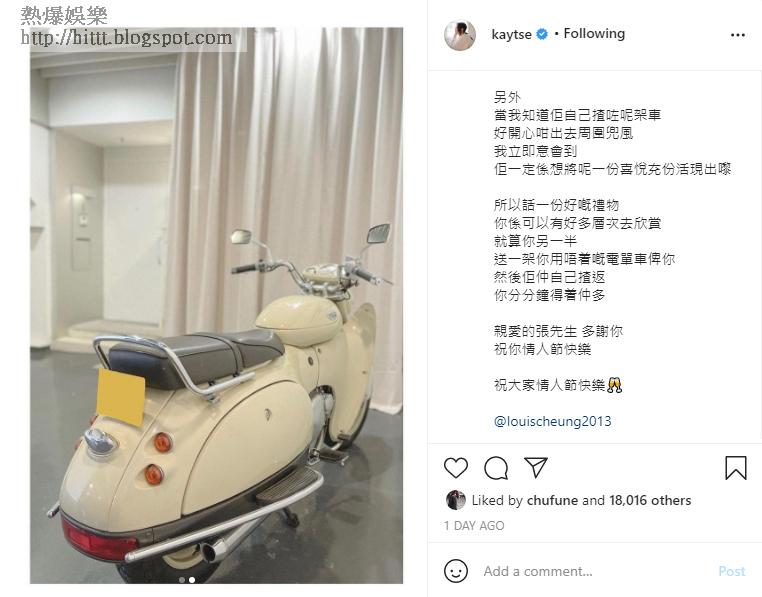View chufune's profile from likes
The image size is (762, 597).
point(552,500)
